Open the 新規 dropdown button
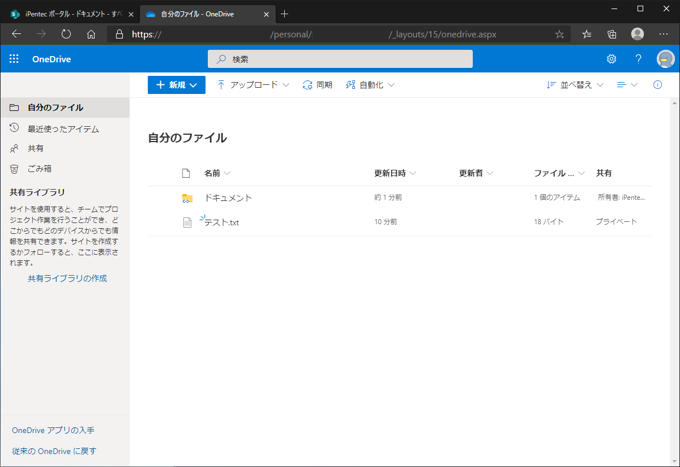Image resolution: width=680 pixels, height=467 pixels. tap(177, 85)
